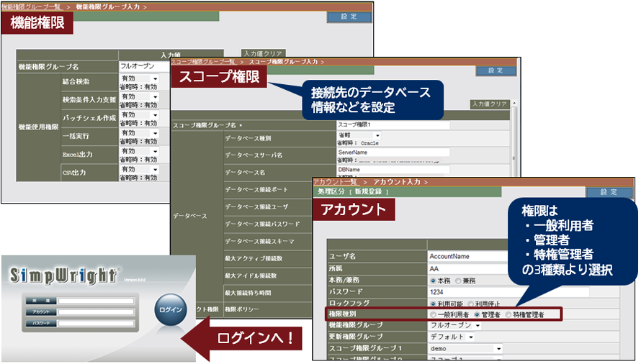The image size is (641, 364).
Task: Open 機能権限グループ一覧 breadcrumb link
Action: [31, 7]
